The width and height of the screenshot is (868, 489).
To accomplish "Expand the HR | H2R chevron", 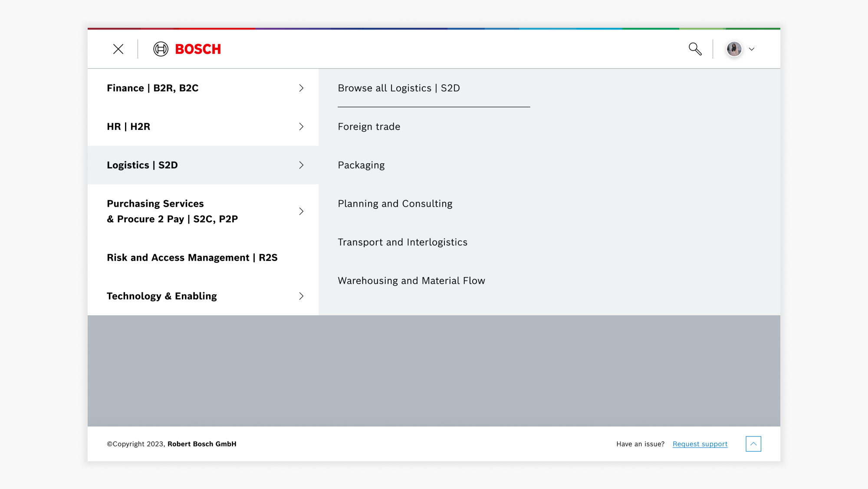I will pos(301,127).
